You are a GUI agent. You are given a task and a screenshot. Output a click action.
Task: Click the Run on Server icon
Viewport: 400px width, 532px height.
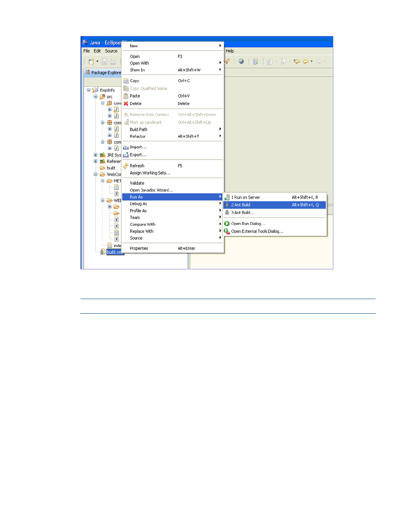click(x=227, y=197)
